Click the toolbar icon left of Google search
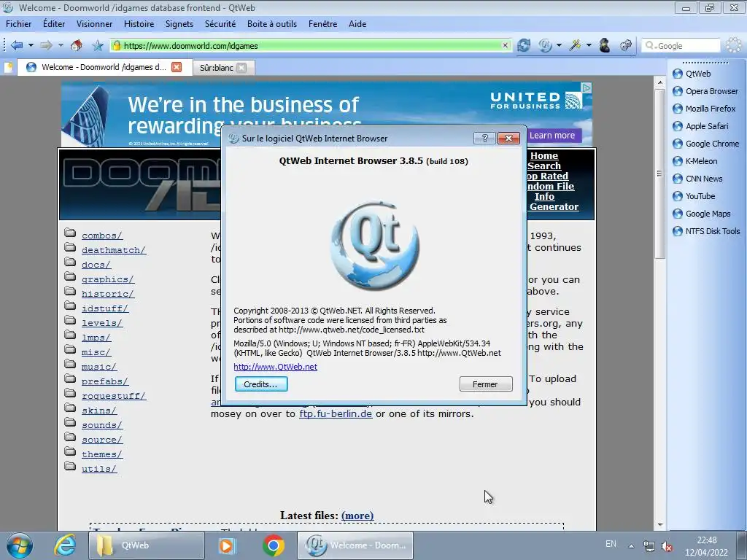Viewport: 747px width, 560px height. click(x=625, y=45)
